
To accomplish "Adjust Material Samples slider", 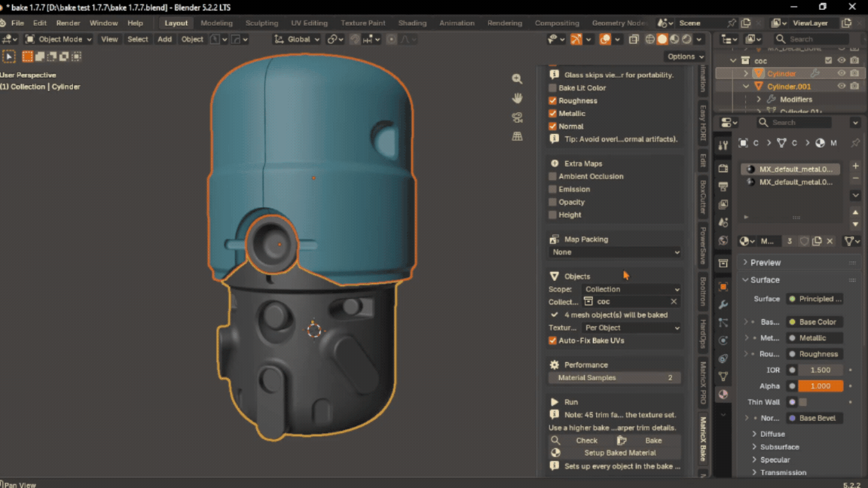I will (x=615, y=378).
